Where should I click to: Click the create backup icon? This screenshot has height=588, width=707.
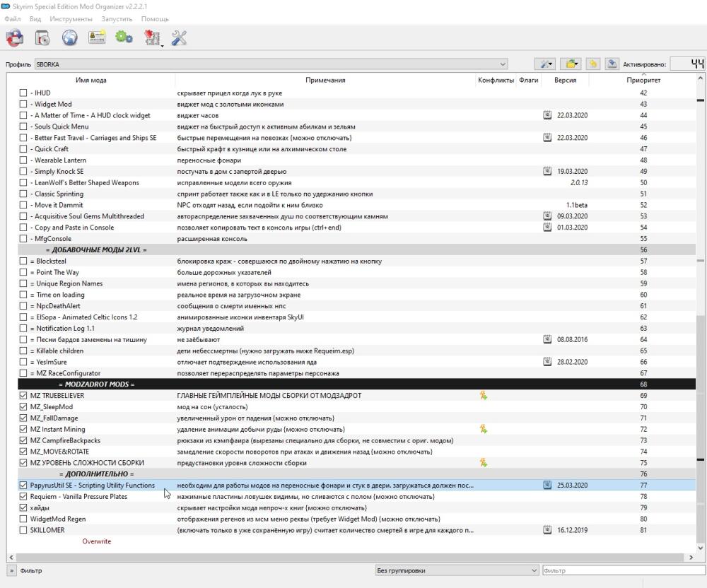(612, 64)
